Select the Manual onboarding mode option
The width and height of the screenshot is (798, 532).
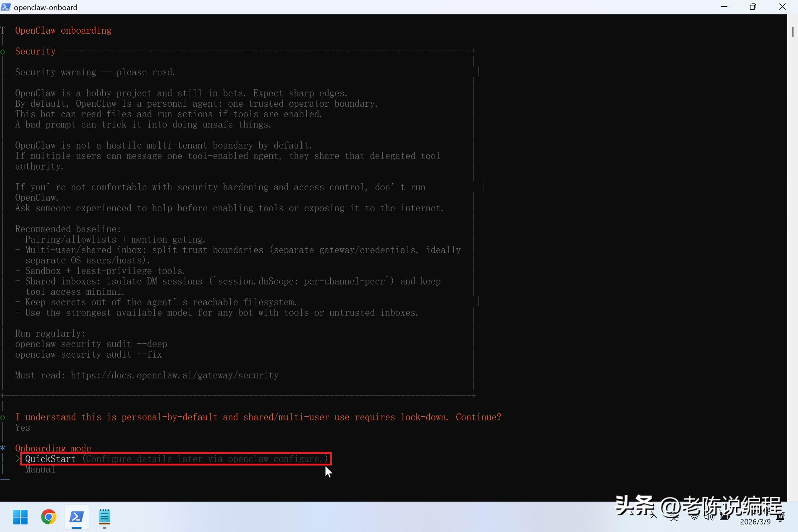[x=40, y=470]
